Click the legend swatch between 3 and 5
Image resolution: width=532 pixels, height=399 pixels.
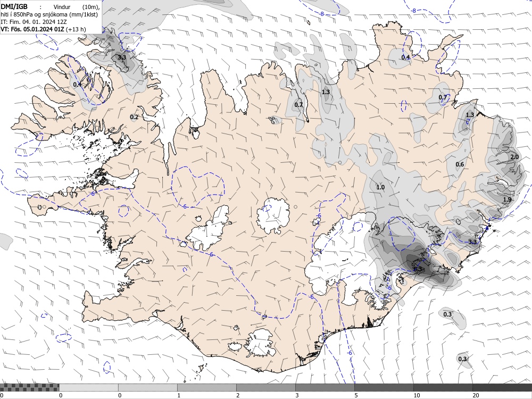[325, 387]
